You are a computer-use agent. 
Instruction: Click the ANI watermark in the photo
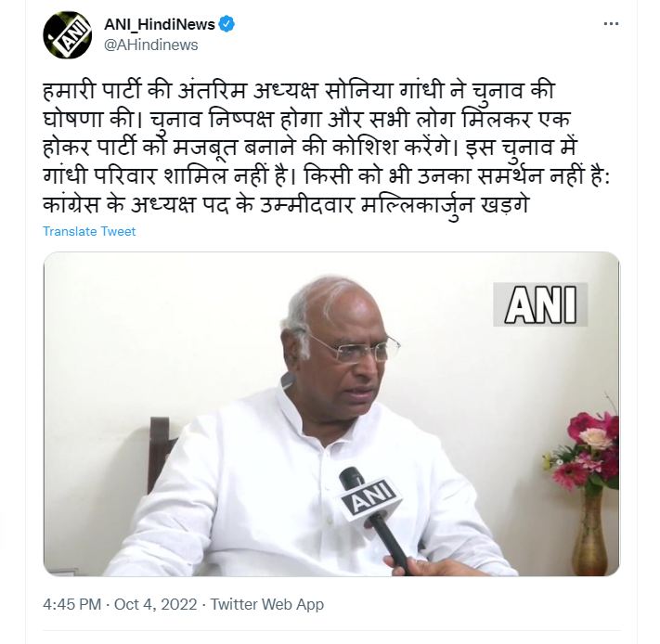click(540, 304)
